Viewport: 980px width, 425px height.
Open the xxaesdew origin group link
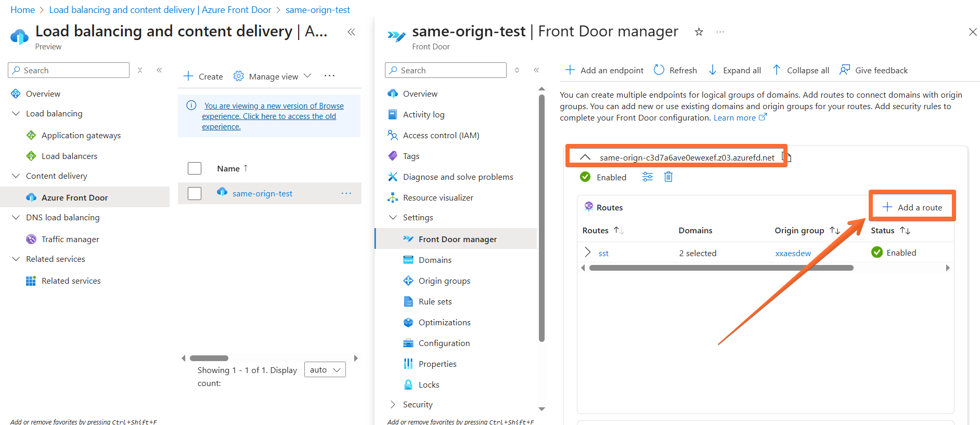[793, 253]
